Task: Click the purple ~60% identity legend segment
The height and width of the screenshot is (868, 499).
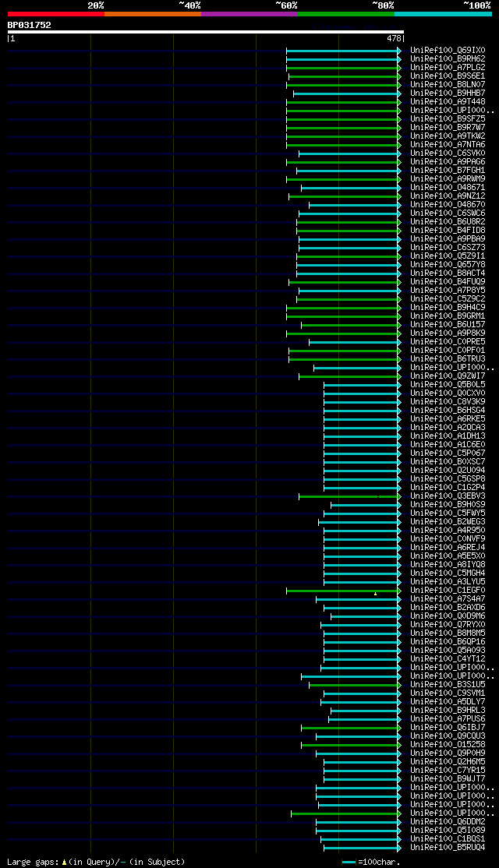Action: coord(249,14)
